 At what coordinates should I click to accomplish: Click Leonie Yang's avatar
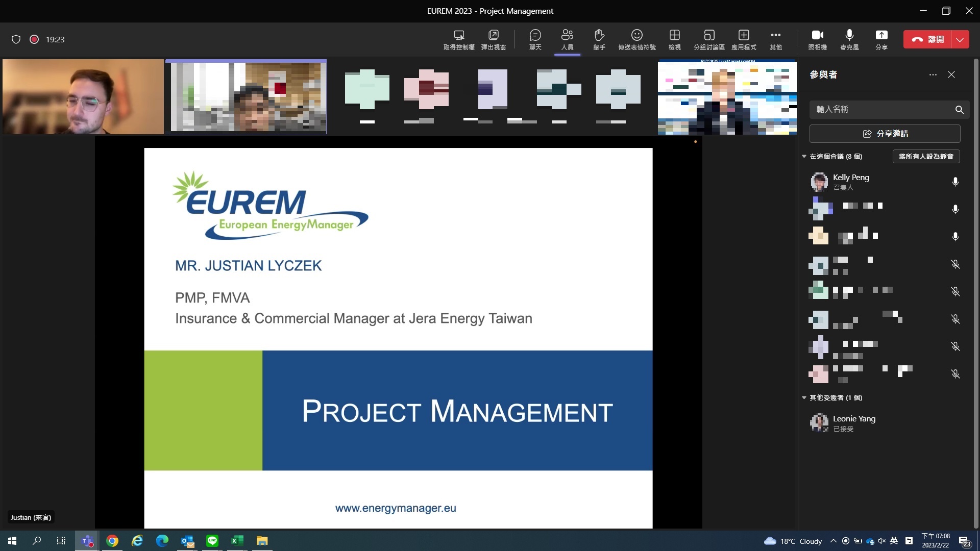(819, 423)
